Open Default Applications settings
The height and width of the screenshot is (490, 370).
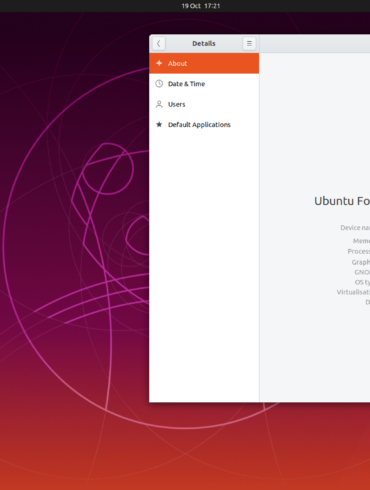point(204,125)
